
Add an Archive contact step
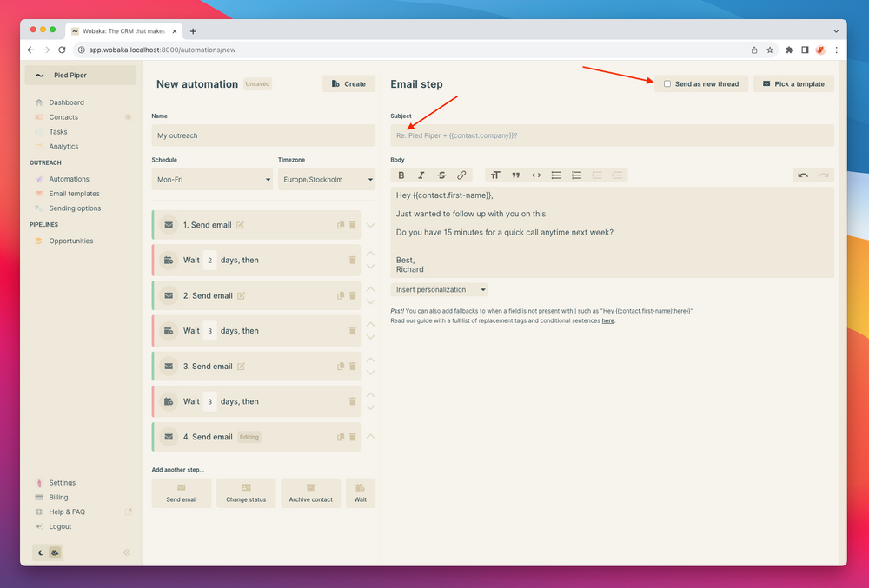310,492
